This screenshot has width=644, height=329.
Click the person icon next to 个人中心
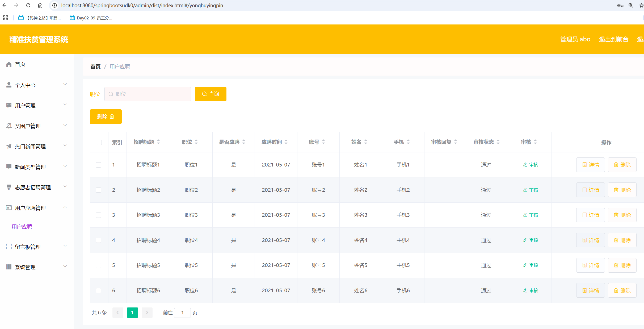(9, 85)
